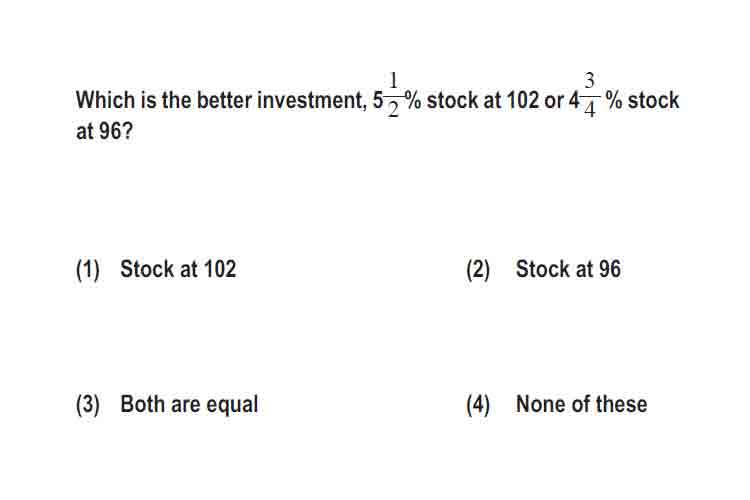Click the word 'better' in the question
This screenshot has width=750, height=500.
point(224,100)
